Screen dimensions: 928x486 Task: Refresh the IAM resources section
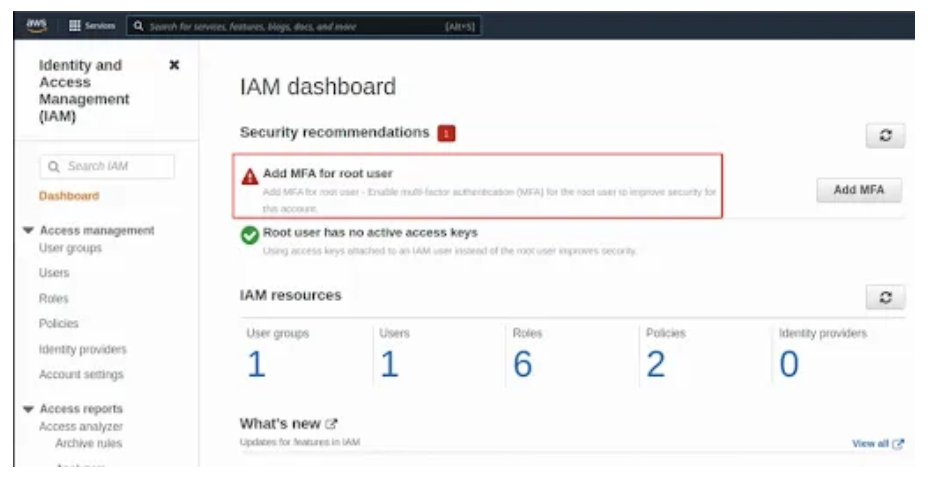point(885,297)
